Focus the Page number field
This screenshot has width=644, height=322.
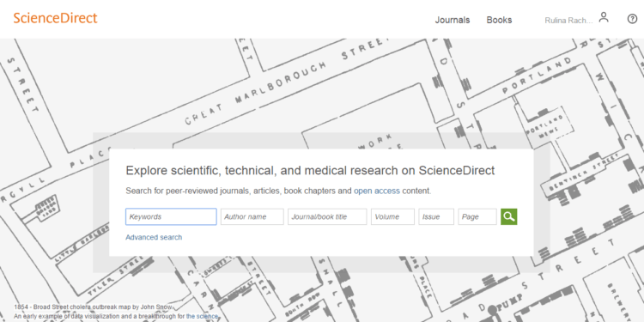click(477, 217)
